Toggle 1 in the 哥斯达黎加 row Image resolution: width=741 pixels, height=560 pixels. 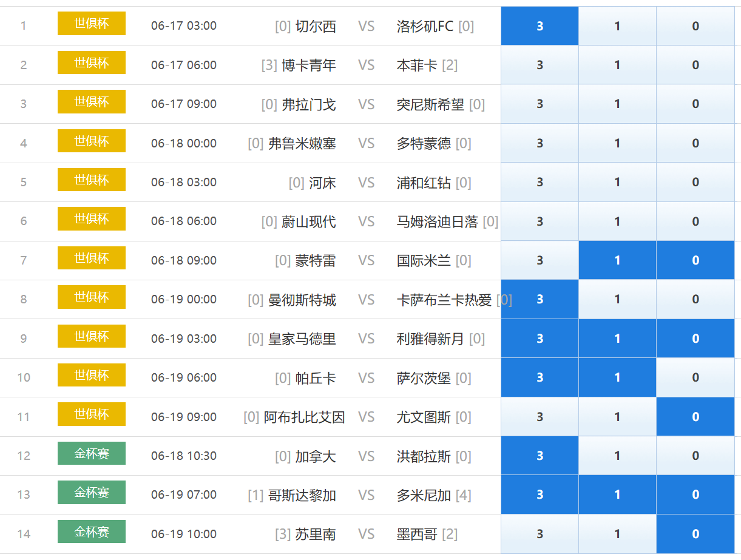tap(617, 495)
